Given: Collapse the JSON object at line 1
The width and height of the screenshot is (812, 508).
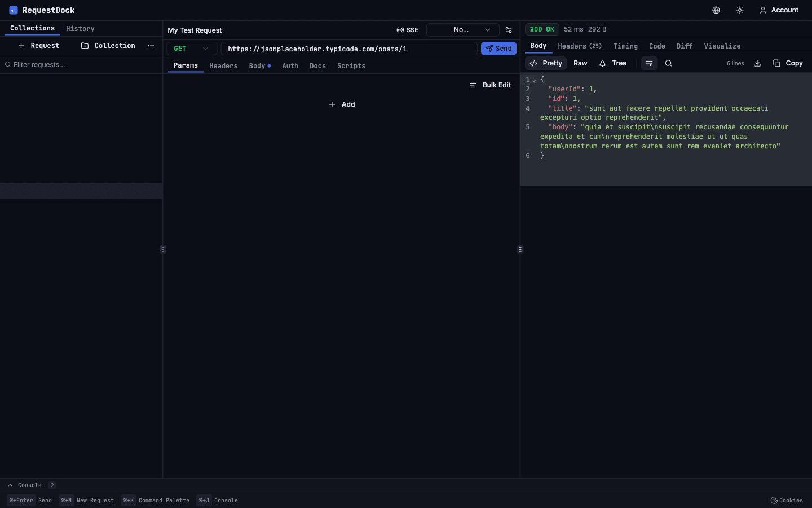Looking at the screenshot, I should pyautogui.click(x=534, y=80).
